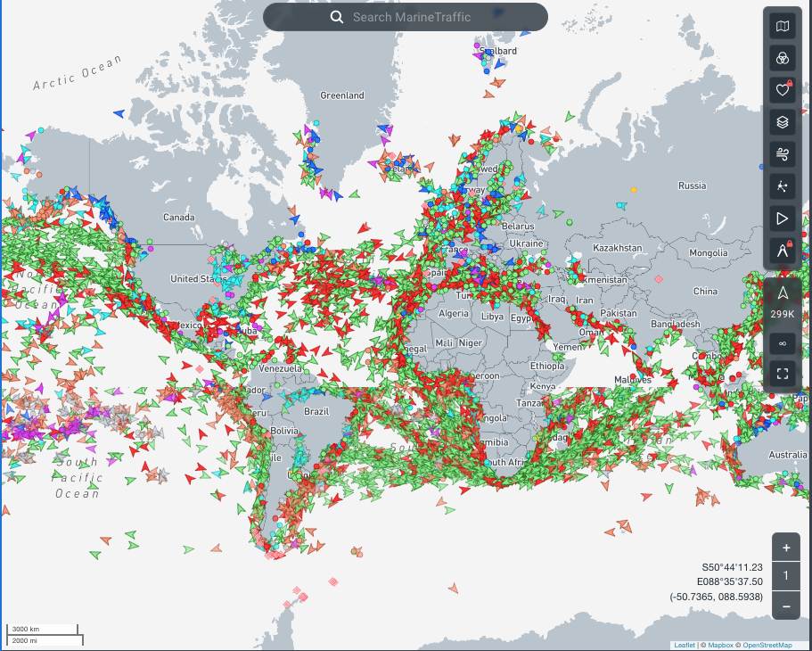Click the 3000 km scale bar
Image resolution: width=812 pixels, height=651 pixels.
[42, 630]
